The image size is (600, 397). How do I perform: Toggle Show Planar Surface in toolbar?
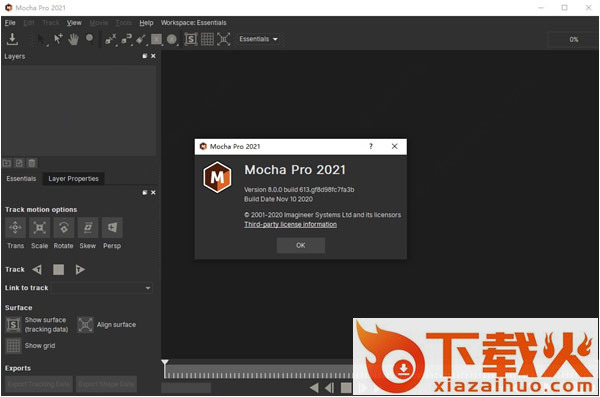(191, 39)
